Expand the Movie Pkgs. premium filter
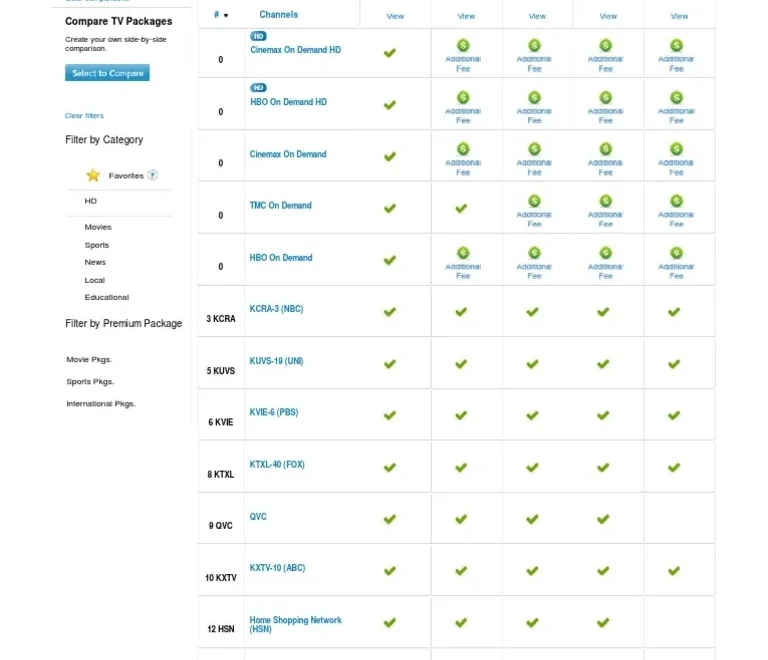 point(89,359)
